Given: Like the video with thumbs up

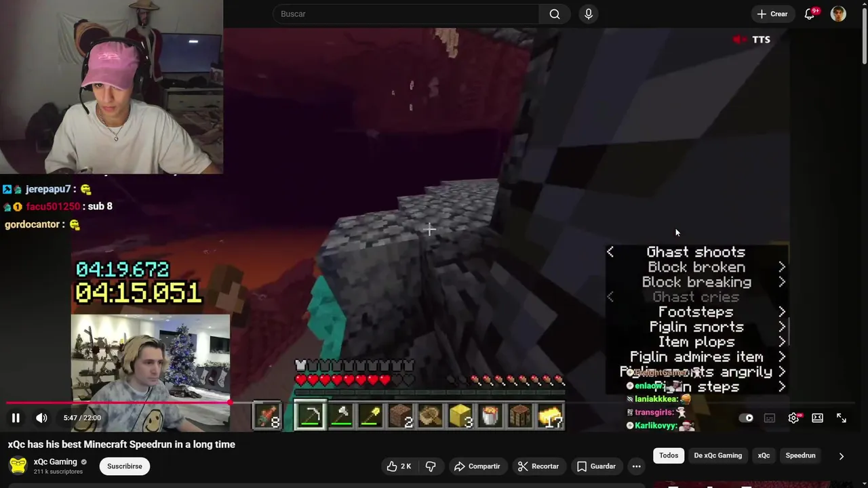Looking at the screenshot, I should 399,466.
